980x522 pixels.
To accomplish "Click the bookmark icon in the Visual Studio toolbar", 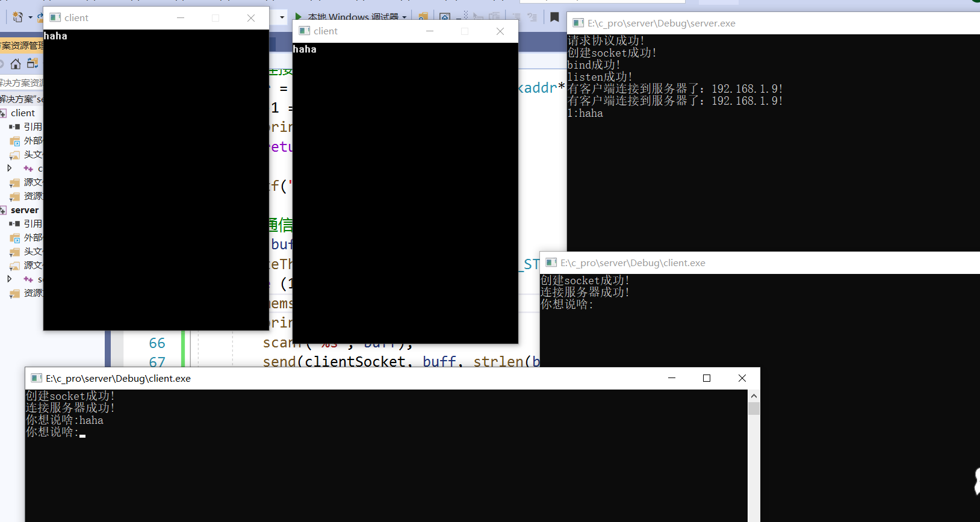I will point(555,17).
